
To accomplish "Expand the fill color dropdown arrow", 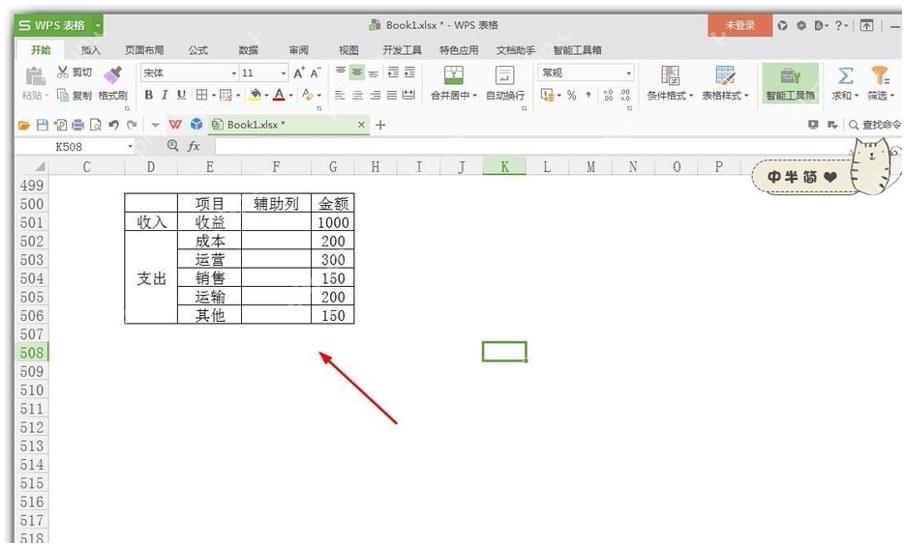I will click(266, 96).
